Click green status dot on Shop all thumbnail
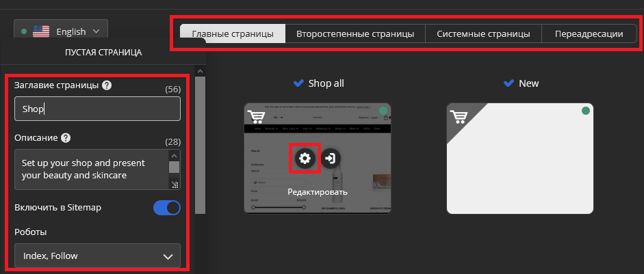This screenshot has height=274, width=644. point(383,111)
